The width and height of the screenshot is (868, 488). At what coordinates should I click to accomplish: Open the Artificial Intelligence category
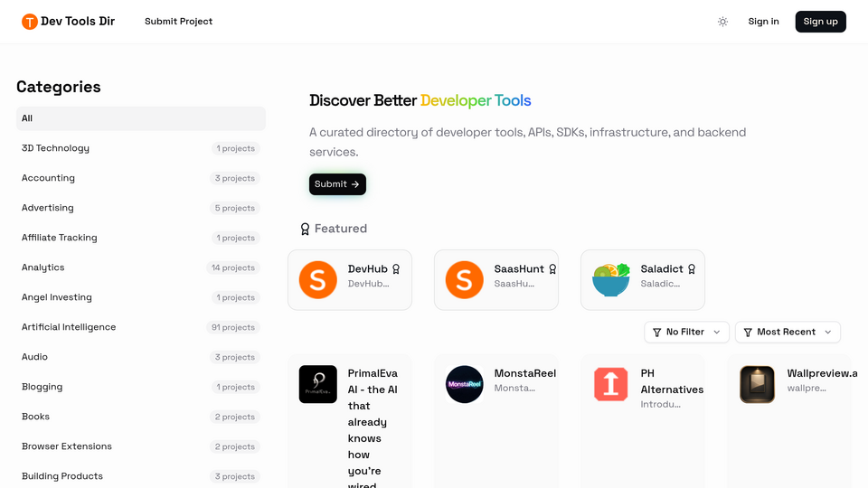click(141, 327)
